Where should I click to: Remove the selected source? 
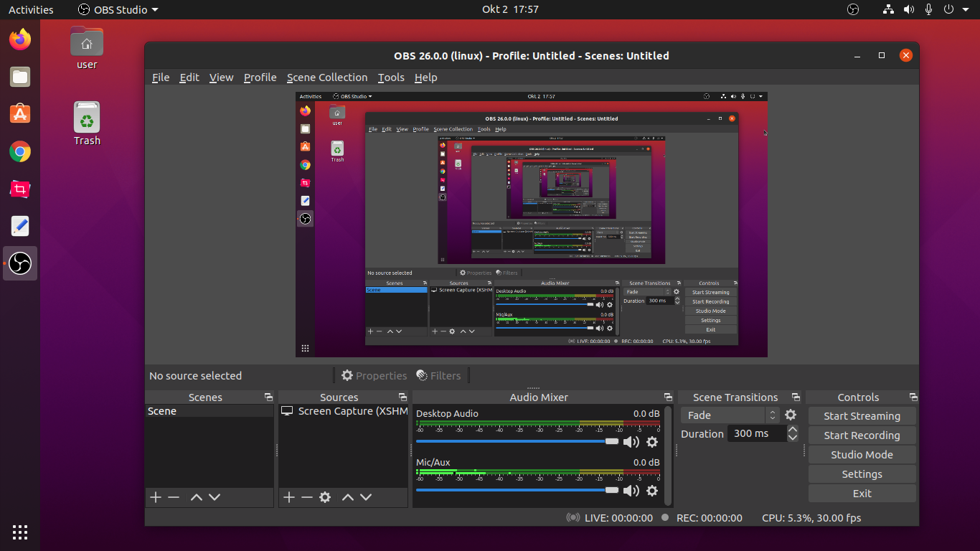(x=307, y=497)
